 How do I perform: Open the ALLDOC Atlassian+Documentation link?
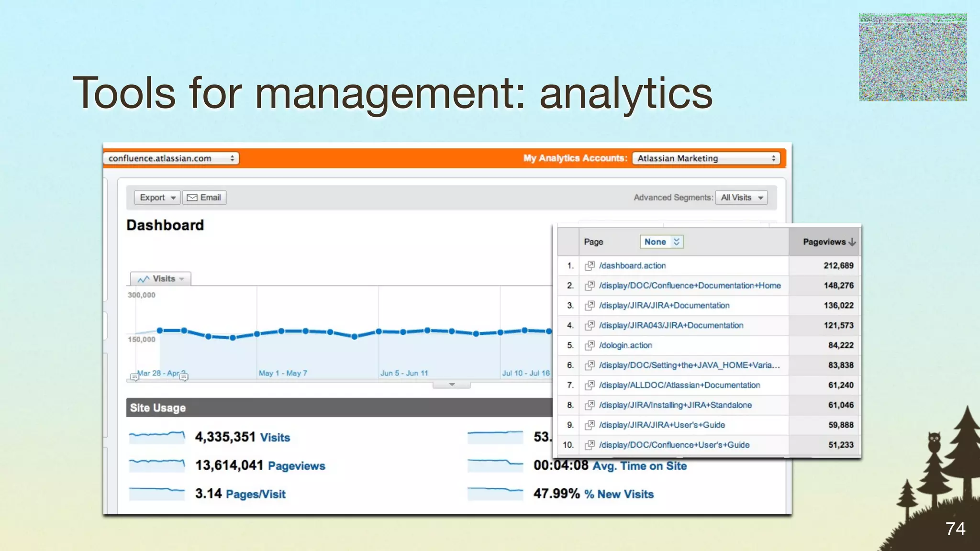[x=679, y=385]
